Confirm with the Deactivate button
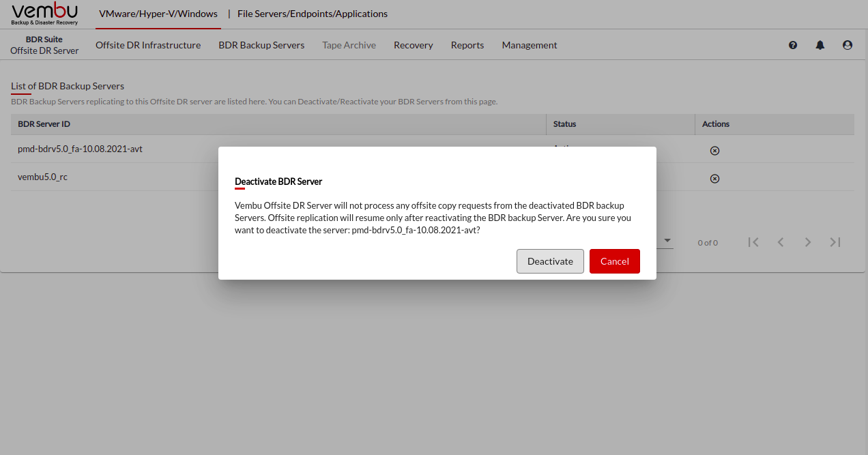The height and width of the screenshot is (455, 868). point(550,261)
